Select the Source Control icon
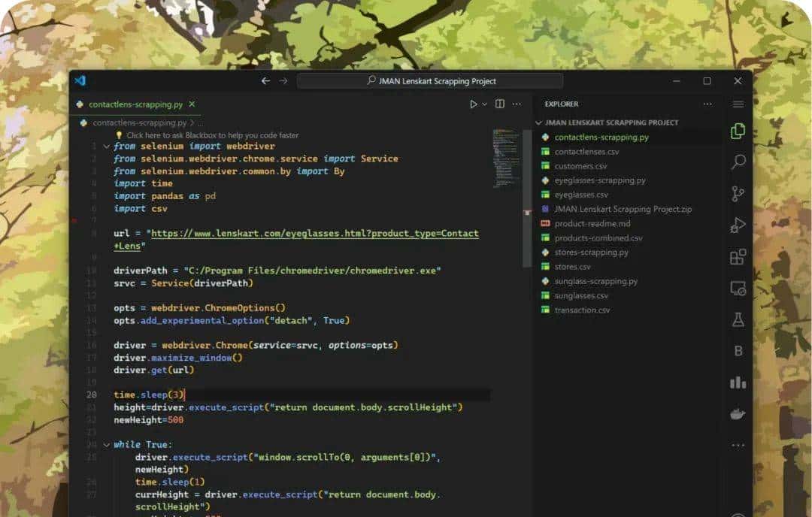The height and width of the screenshot is (517, 812). [x=738, y=194]
